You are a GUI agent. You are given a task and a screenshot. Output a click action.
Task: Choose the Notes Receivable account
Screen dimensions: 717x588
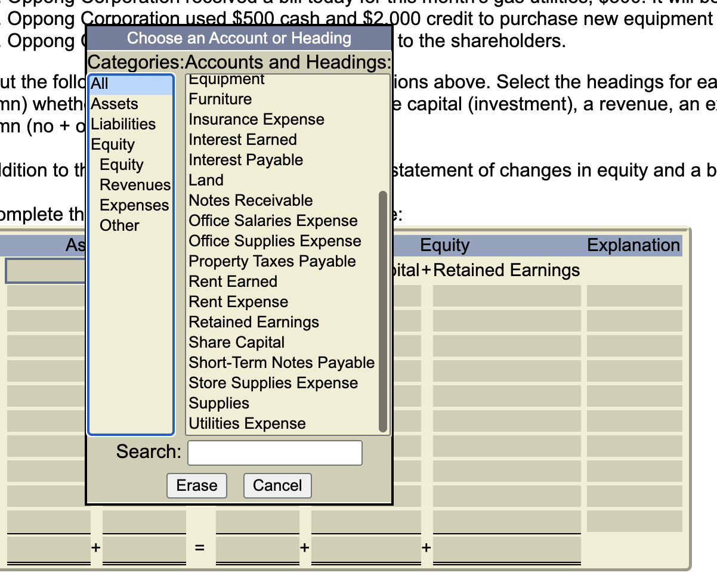click(283, 200)
